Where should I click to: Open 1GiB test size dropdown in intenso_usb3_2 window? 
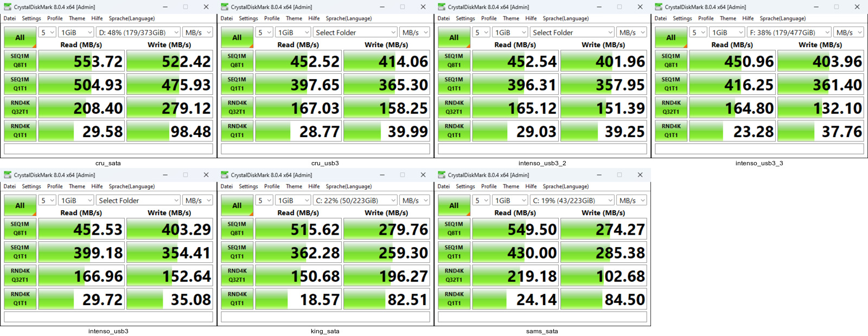(510, 33)
